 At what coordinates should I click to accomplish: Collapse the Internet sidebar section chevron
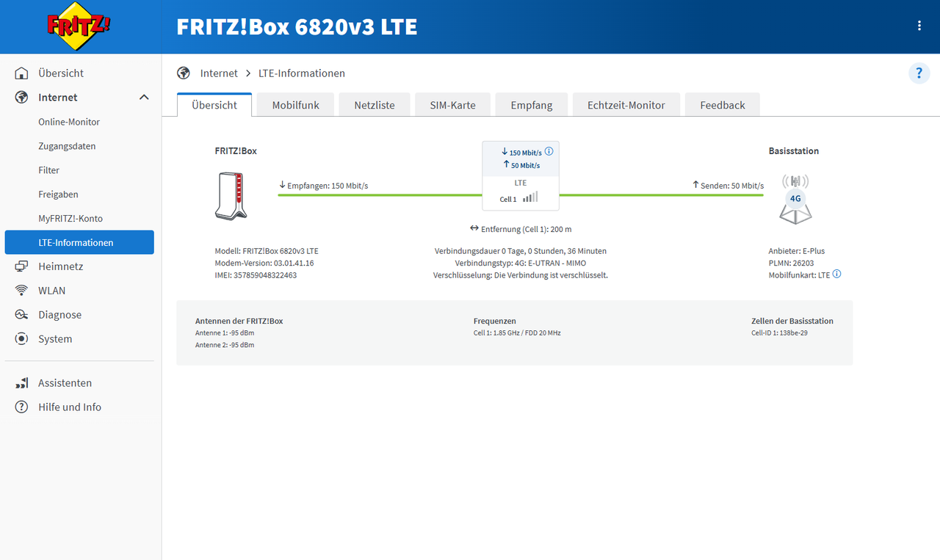point(144,97)
